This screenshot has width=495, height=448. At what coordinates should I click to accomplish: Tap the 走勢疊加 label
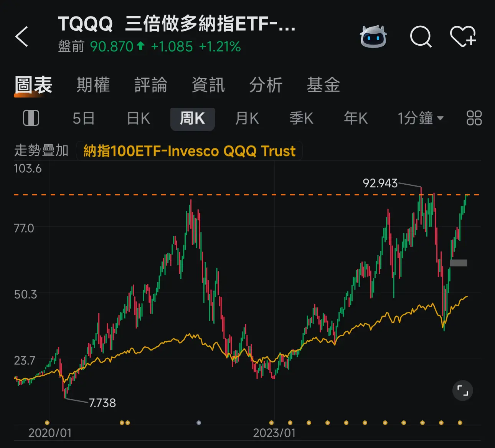tap(41, 150)
